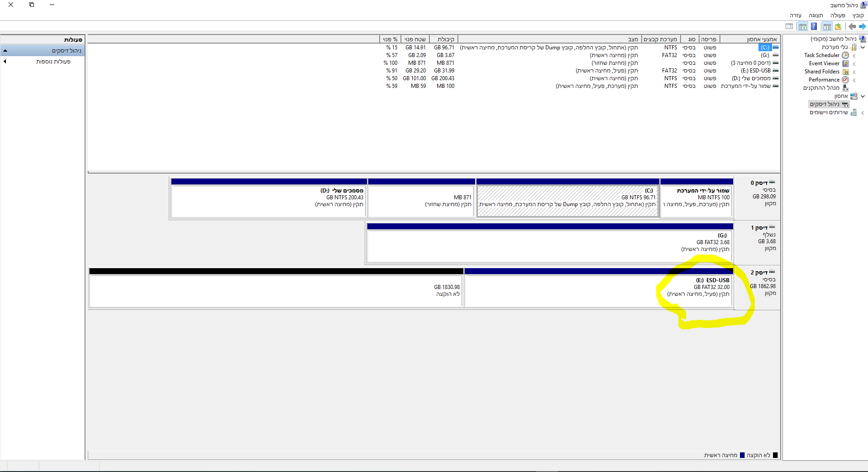This screenshot has width=868, height=472.
Task: Sort by the אמצעי אחסון column header
Action: [750, 39]
